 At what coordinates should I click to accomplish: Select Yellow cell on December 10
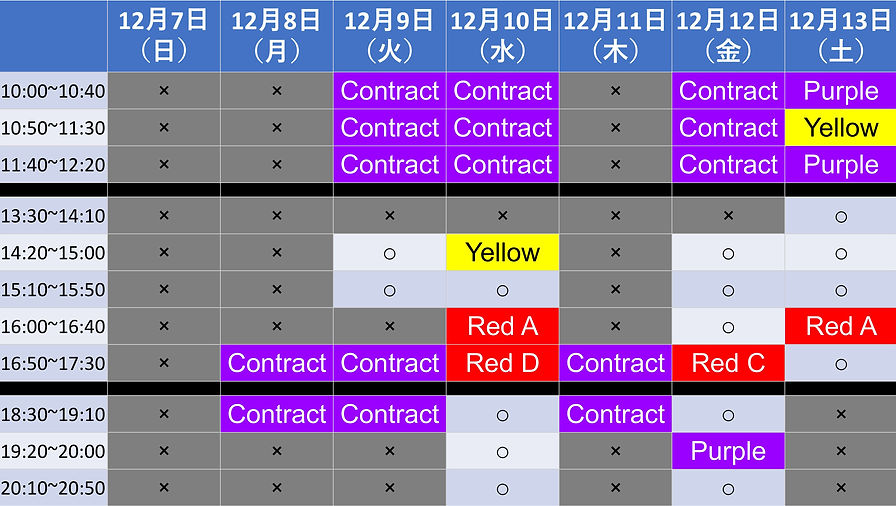(x=502, y=253)
